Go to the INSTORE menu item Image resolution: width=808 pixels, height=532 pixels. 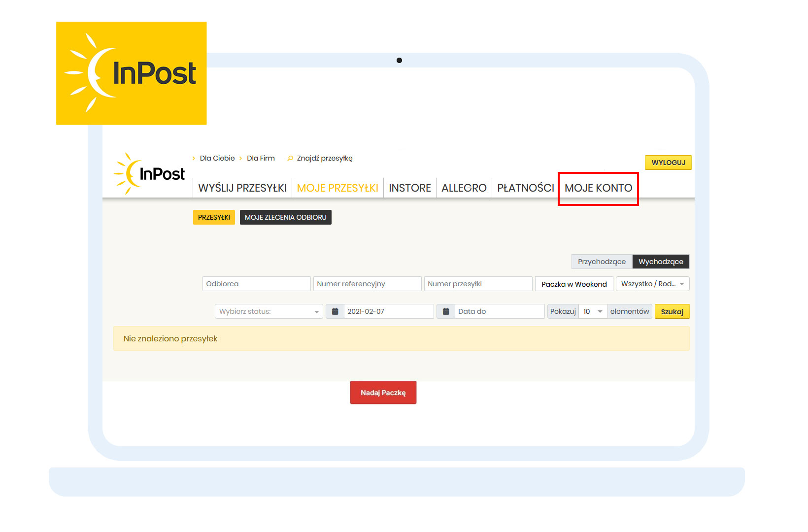pos(410,188)
